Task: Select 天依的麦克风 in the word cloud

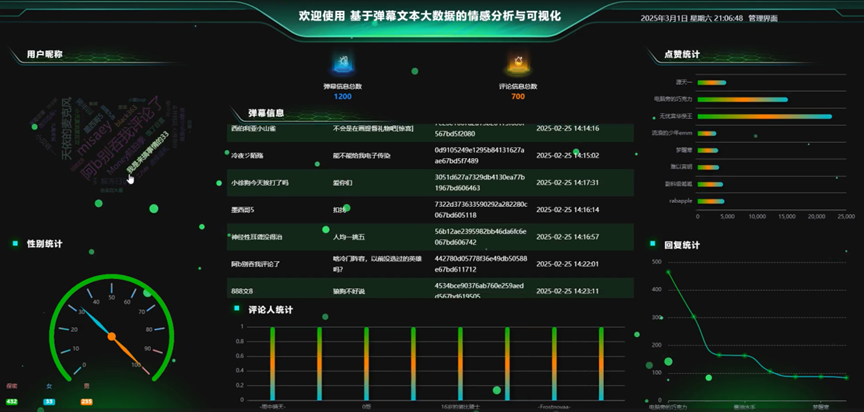Action: click(67, 129)
